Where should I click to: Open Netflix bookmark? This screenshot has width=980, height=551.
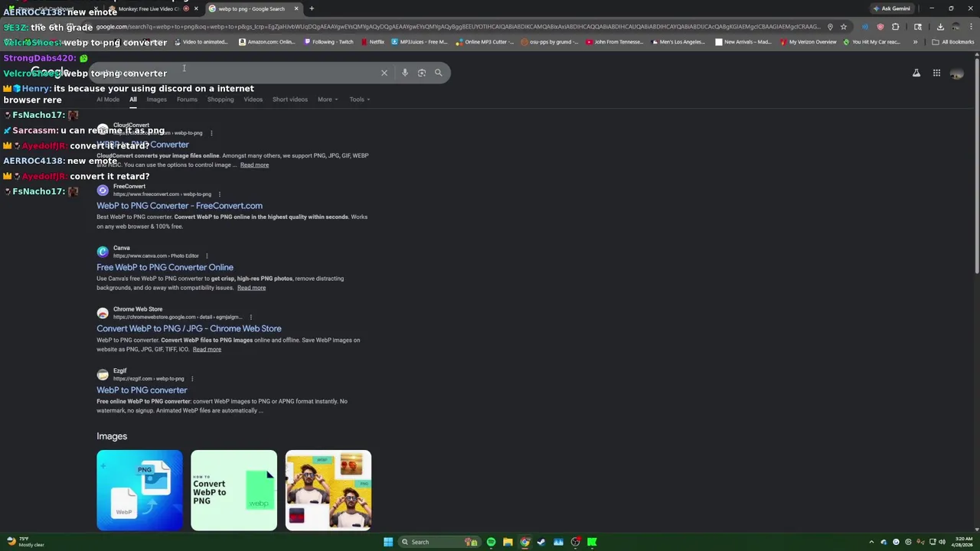click(373, 42)
